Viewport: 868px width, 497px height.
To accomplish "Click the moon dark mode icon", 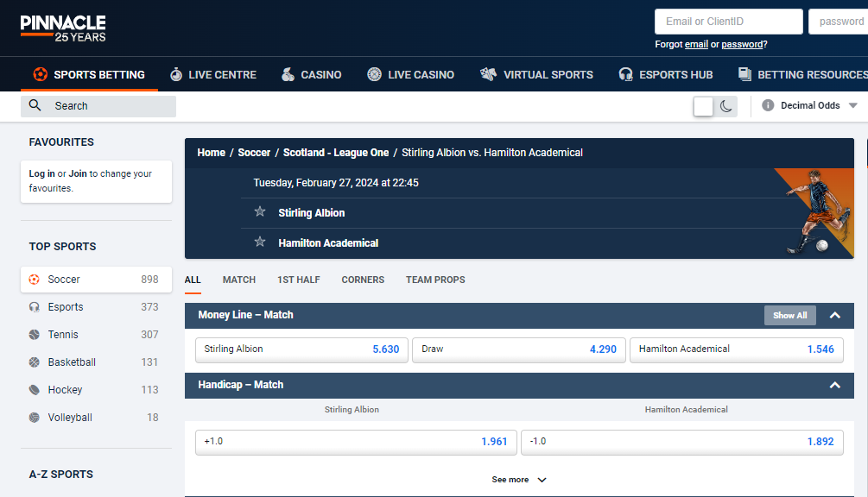I will point(726,106).
